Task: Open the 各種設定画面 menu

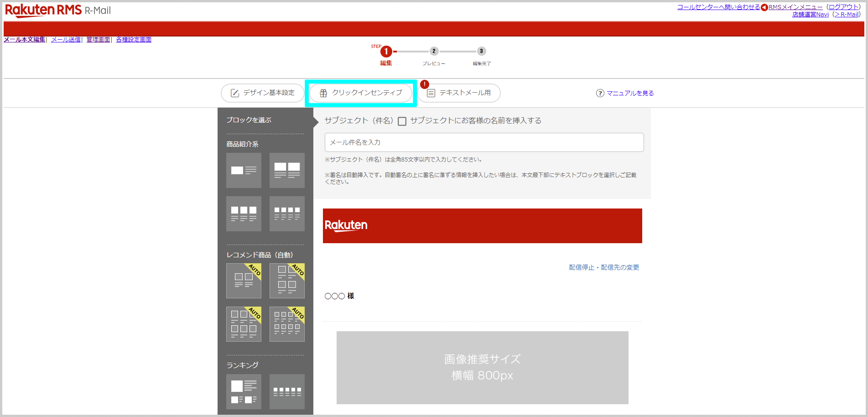Action: tap(134, 40)
